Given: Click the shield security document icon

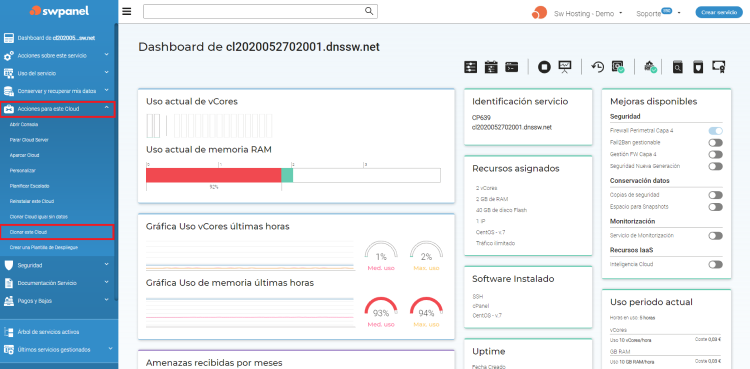Looking at the screenshot, I should coord(698,67).
